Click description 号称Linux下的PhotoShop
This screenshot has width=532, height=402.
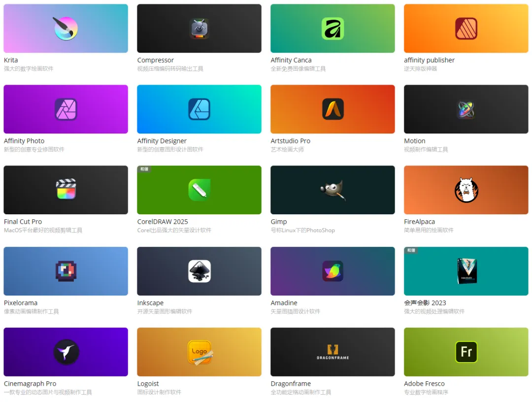coord(302,230)
